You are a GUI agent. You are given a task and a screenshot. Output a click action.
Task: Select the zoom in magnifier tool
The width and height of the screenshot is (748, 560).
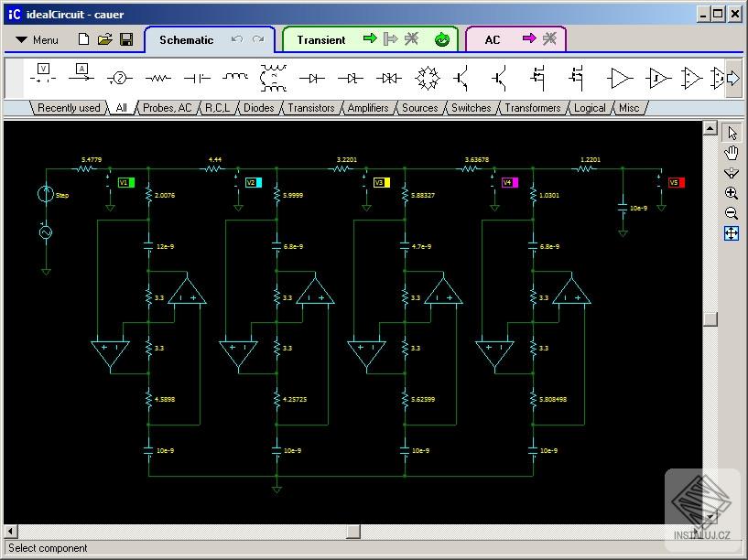(732, 193)
